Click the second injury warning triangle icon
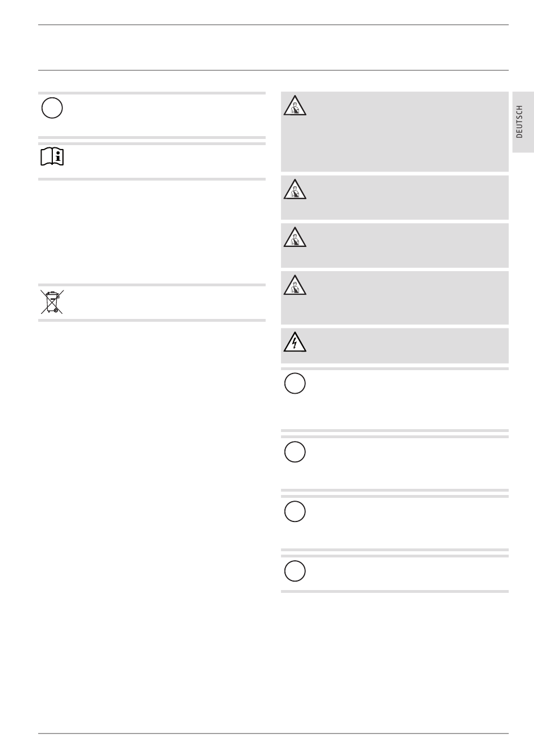The height and width of the screenshot is (756, 534). [295, 189]
